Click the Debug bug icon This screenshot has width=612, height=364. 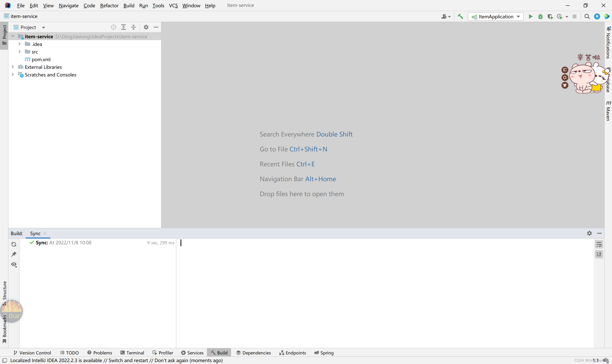pyautogui.click(x=540, y=16)
